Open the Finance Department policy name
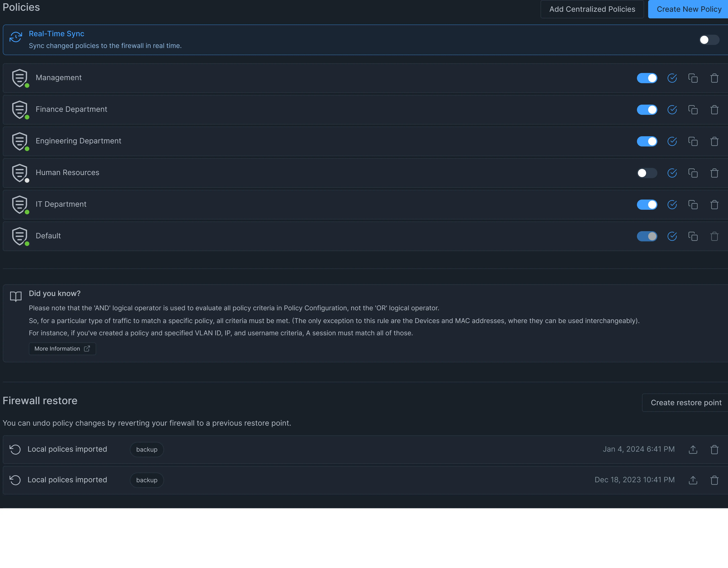Image resolution: width=728 pixels, height=568 pixels. [x=71, y=109]
